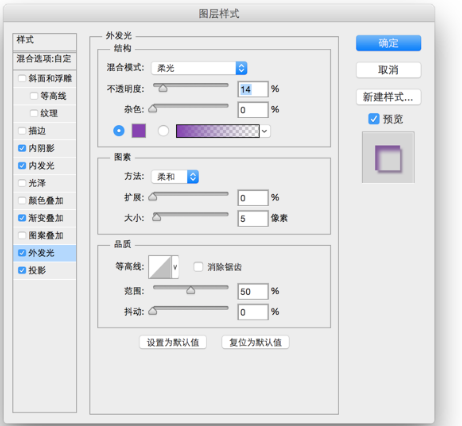Open the 混合模式 blend mode dropdown
Screen dimensions: 462x426
(x=199, y=68)
